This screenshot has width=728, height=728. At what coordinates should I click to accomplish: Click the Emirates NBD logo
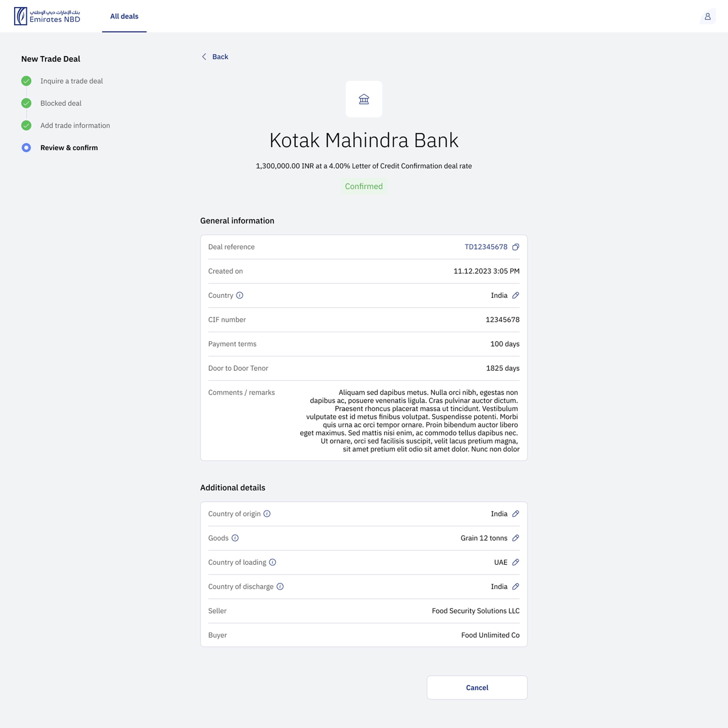pyautogui.click(x=47, y=16)
